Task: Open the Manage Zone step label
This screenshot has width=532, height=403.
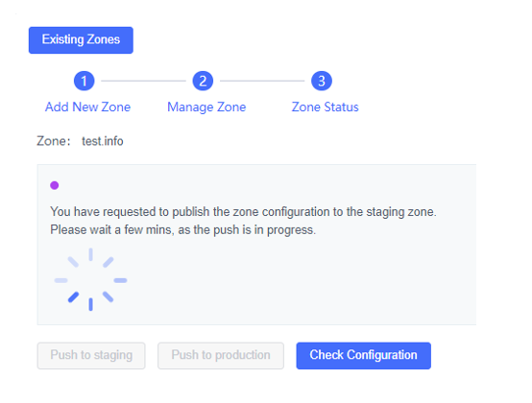Action: click(206, 107)
